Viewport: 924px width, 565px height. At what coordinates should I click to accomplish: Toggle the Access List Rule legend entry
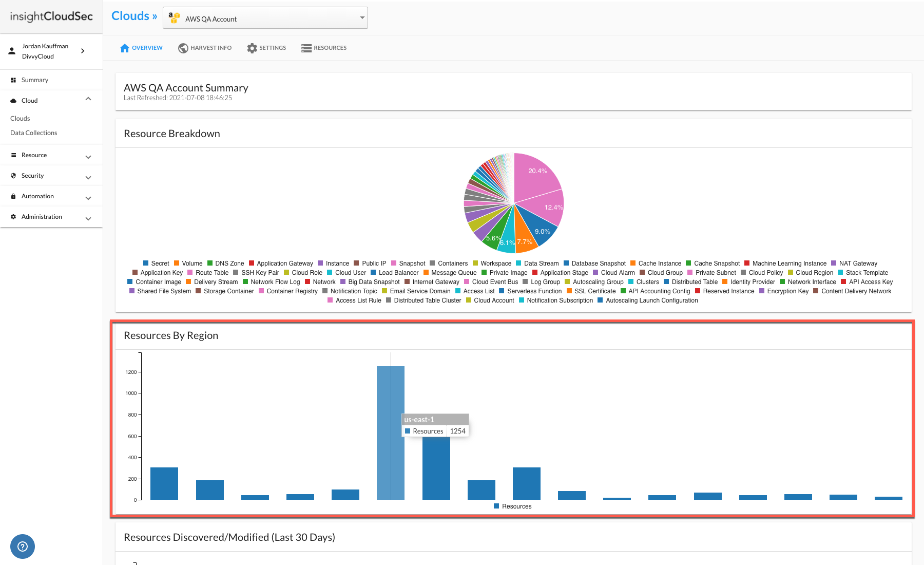(x=354, y=300)
